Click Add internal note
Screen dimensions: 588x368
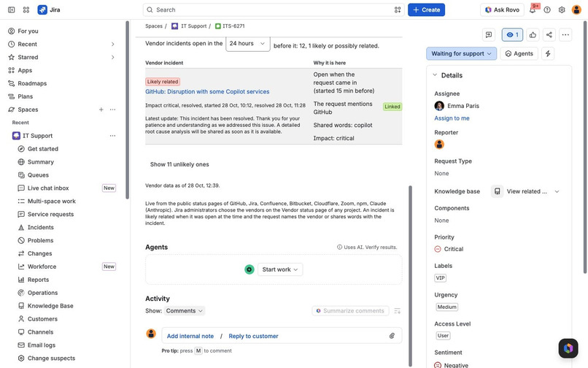tap(190, 336)
